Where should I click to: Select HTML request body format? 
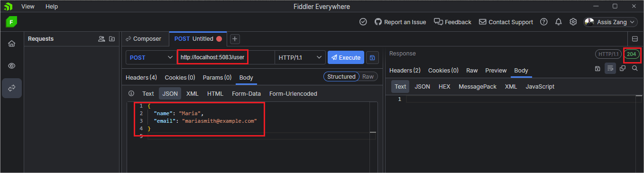point(215,93)
